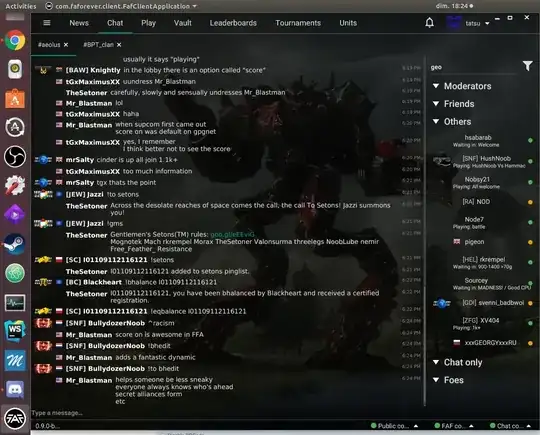Click svenni_badbwoi's avatar in user list
Screen dimensions: 540x435
[x=442, y=303]
